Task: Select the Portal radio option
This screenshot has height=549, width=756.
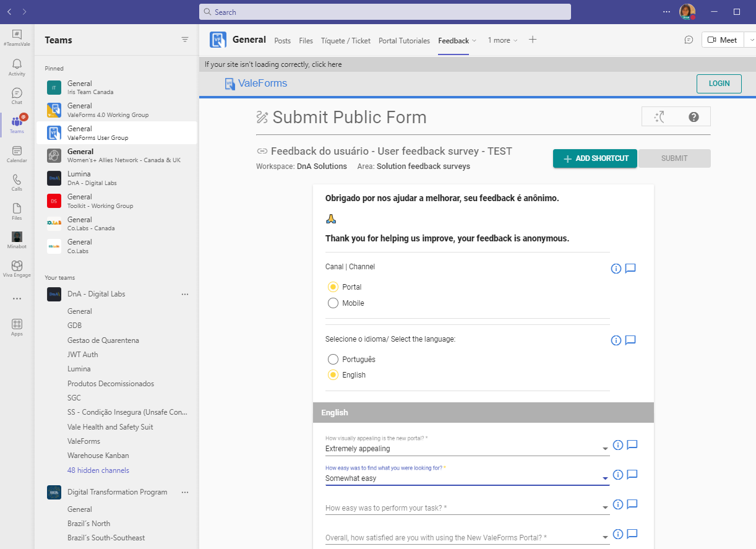Action: coord(333,287)
